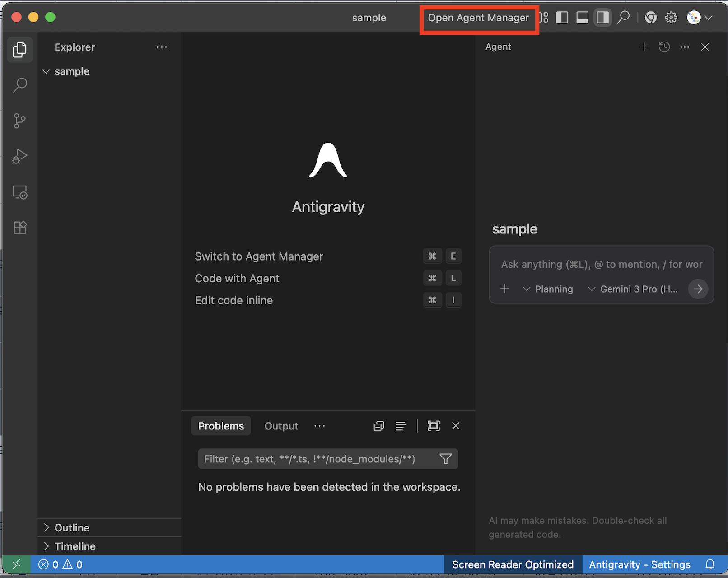Select the Problems tab
The image size is (728, 578).
pos(221,426)
